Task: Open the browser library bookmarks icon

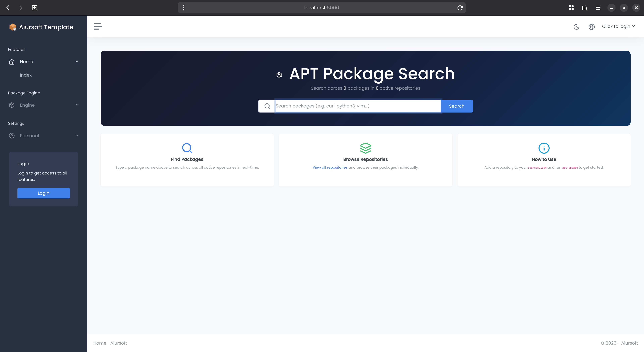Action: click(x=584, y=8)
